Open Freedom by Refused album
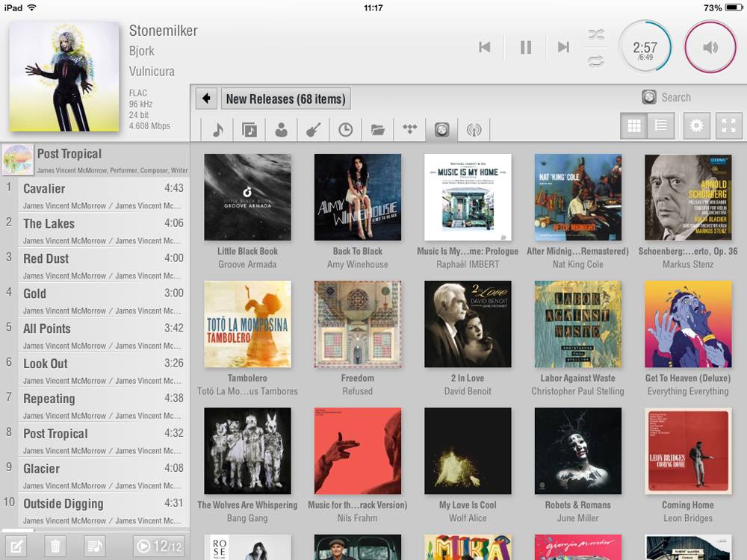This screenshot has width=747, height=560. [357, 324]
